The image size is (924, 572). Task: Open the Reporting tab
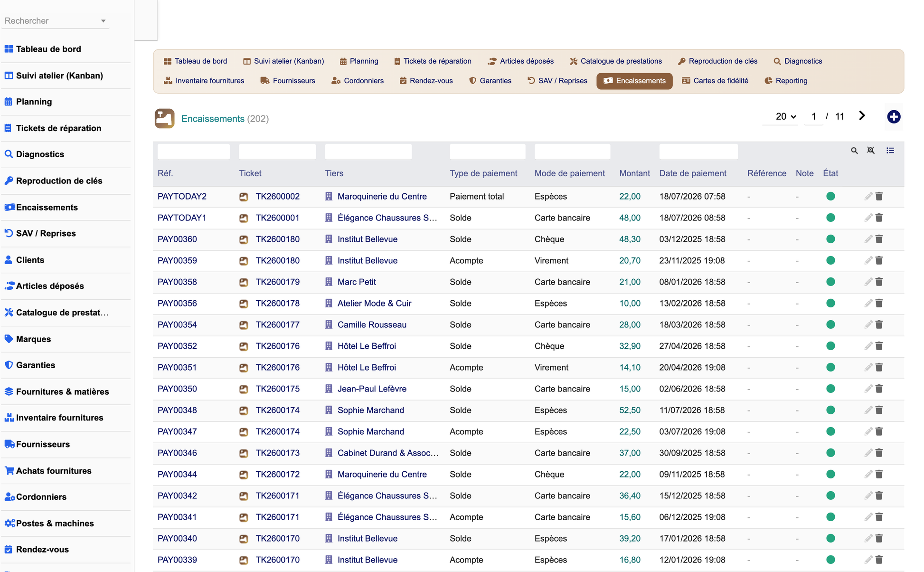point(786,81)
